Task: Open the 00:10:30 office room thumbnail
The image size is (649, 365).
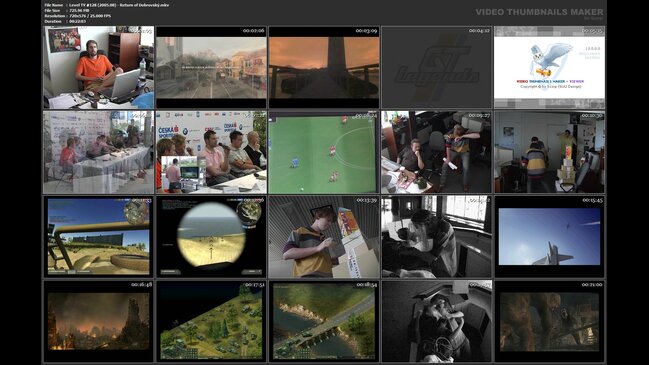Action: click(x=549, y=152)
